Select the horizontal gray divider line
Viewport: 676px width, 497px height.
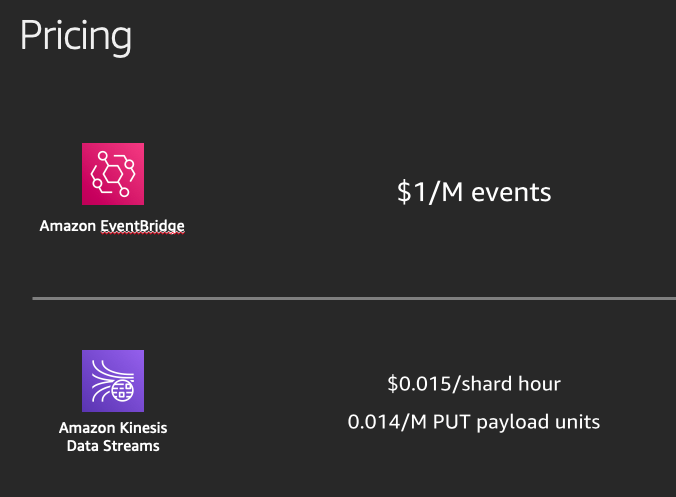354,298
